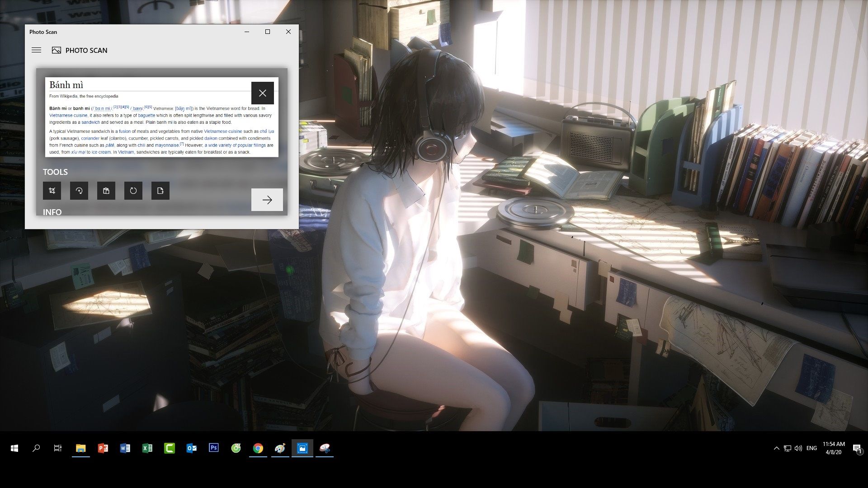Open the Windows Start menu
This screenshot has height=488, width=868.
click(x=14, y=448)
